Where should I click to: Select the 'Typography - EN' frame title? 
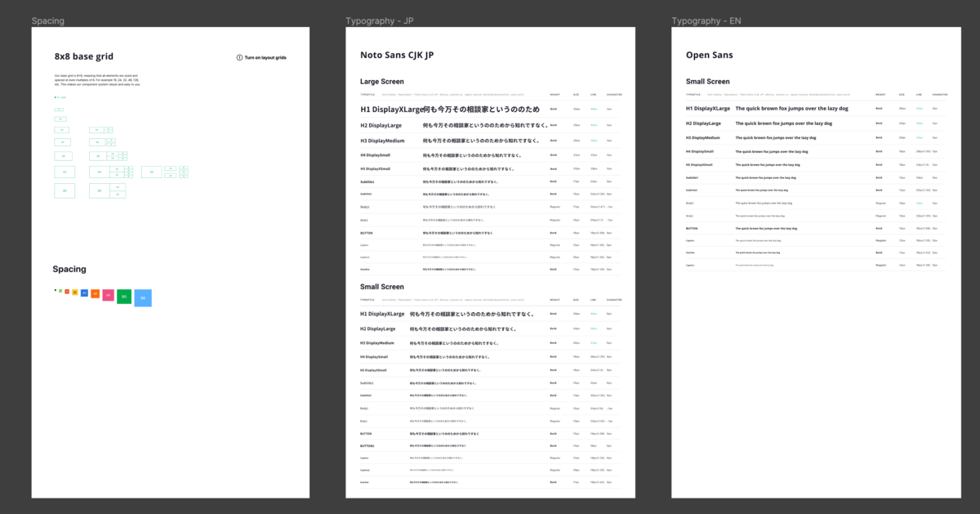click(706, 20)
